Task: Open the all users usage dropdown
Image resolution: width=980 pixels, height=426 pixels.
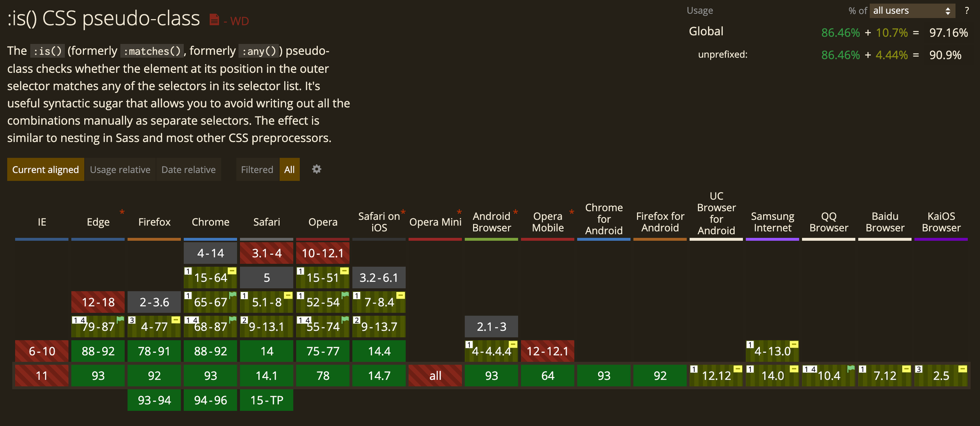Action: click(912, 11)
